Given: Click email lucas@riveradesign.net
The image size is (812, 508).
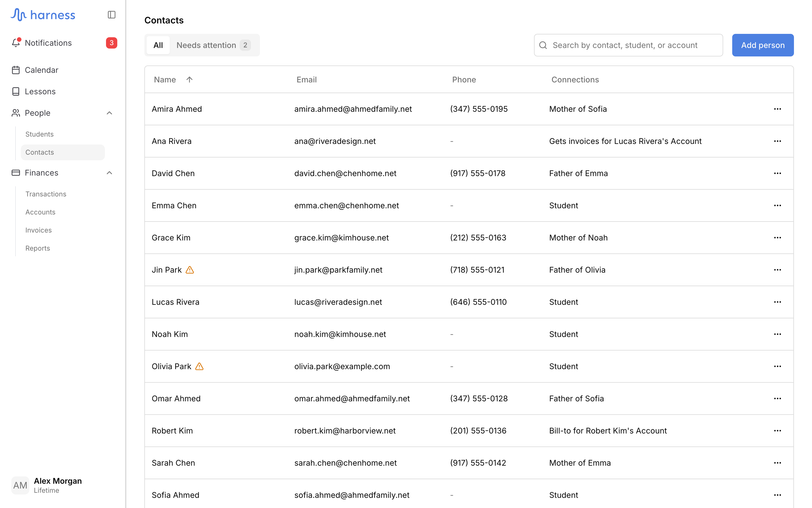Looking at the screenshot, I should tap(338, 302).
